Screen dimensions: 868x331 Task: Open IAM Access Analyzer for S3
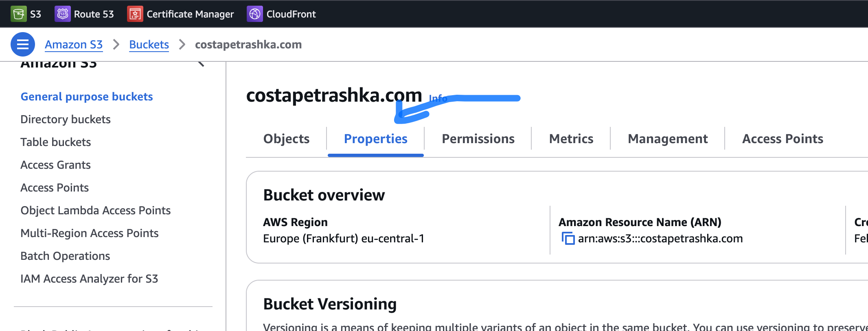[89, 279]
